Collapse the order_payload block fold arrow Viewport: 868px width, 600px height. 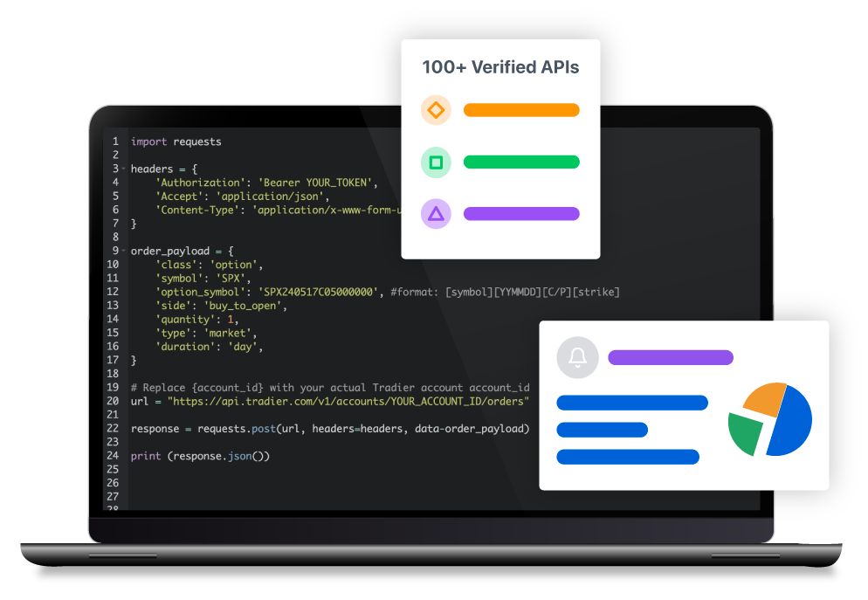(123, 251)
